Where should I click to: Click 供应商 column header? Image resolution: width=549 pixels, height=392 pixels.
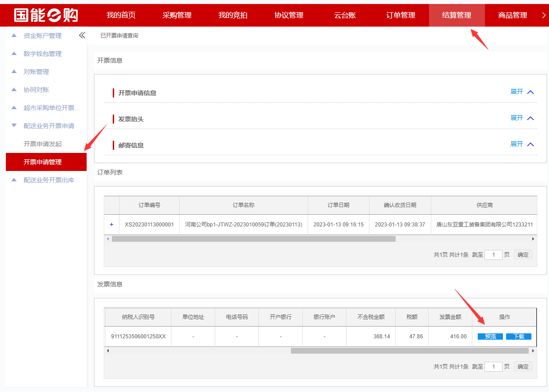point(484,205)
